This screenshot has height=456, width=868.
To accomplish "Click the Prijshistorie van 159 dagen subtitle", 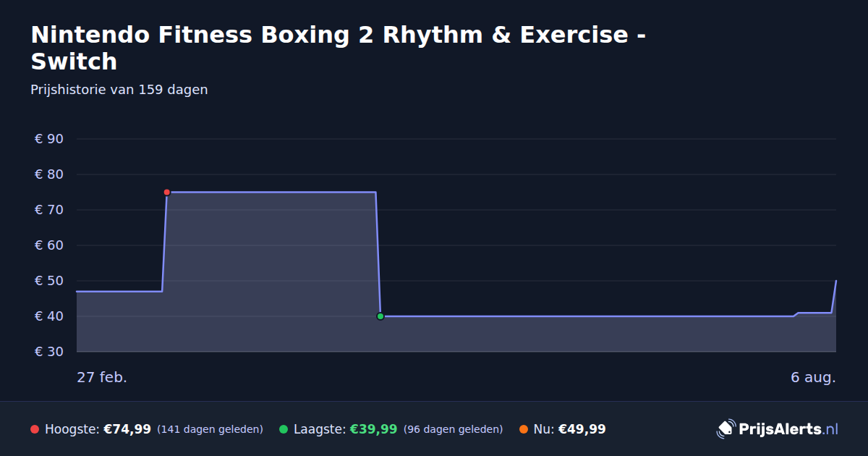I will click(119, 90).
